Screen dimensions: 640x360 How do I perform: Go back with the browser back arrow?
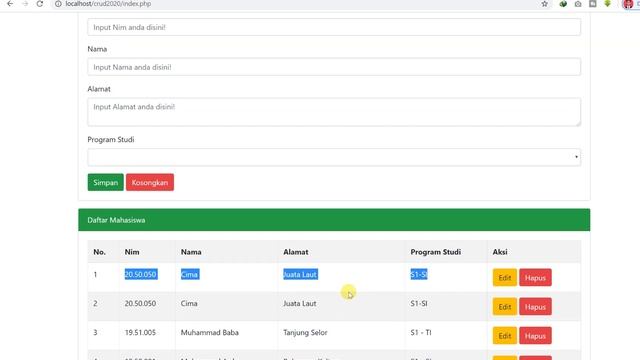(10, 4)
